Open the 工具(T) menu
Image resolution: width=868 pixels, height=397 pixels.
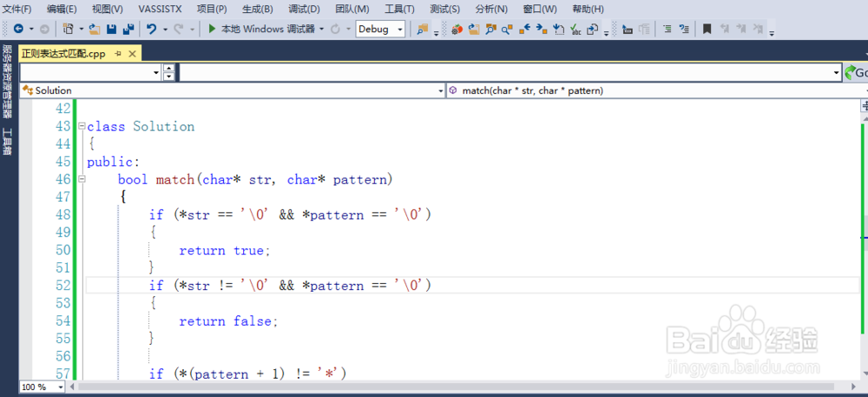[399, 9]
